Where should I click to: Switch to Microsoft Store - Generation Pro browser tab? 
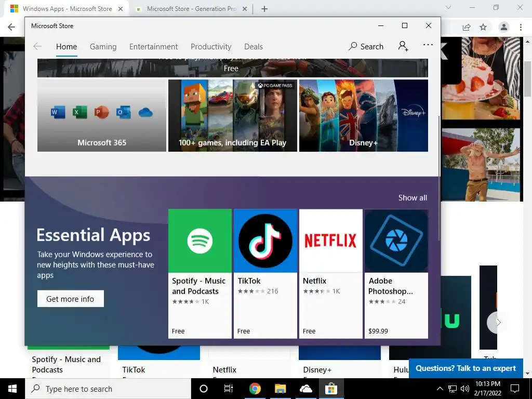click(192, 9)
